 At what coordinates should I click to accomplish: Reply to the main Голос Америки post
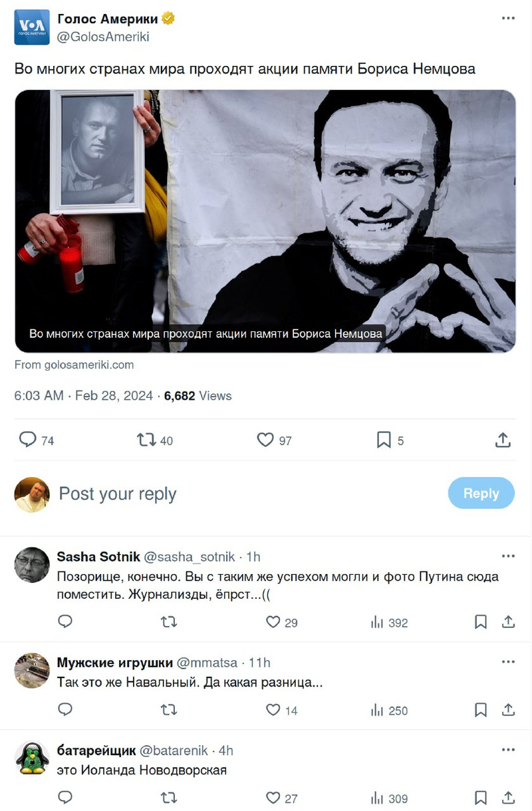pos(28,440)
